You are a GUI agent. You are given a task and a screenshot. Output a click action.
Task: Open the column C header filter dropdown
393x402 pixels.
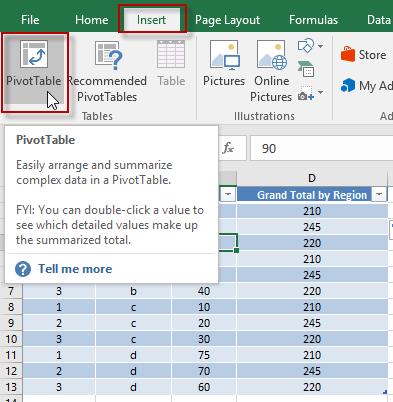[x=228, y=194]
